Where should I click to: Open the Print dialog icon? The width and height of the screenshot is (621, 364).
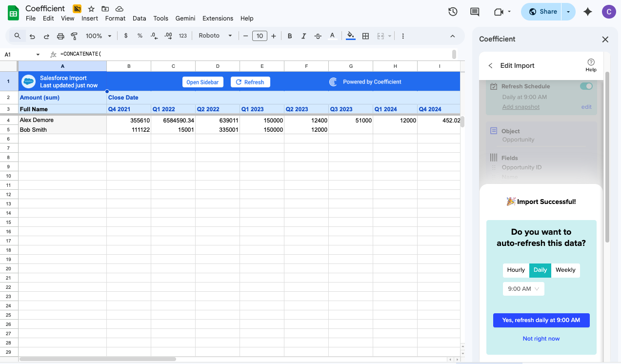point(60,36)
